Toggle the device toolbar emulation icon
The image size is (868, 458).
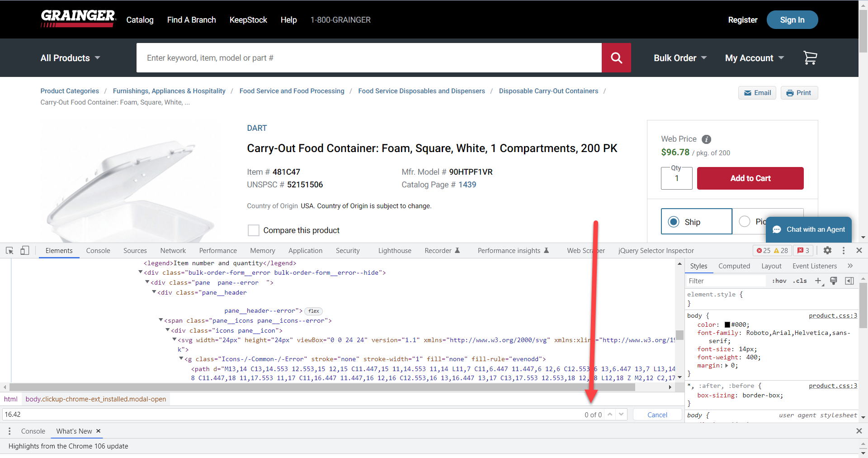(25, 250)
